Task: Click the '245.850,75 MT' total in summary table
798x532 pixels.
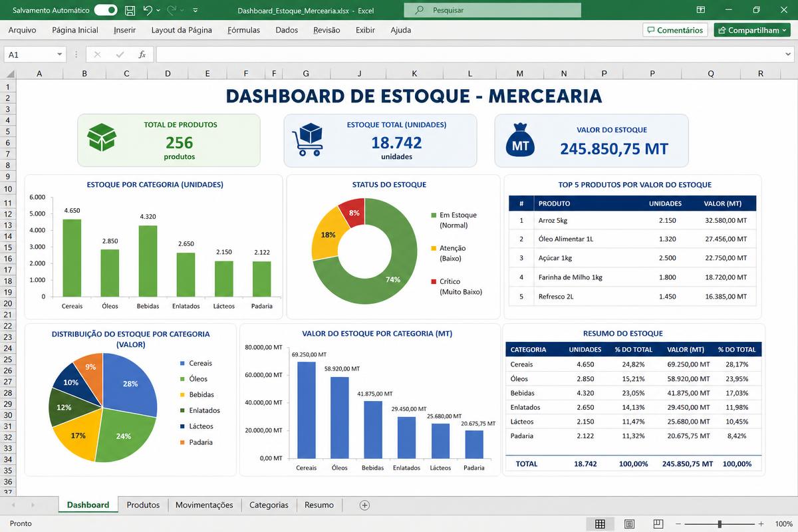Action: tap(688, 464)
